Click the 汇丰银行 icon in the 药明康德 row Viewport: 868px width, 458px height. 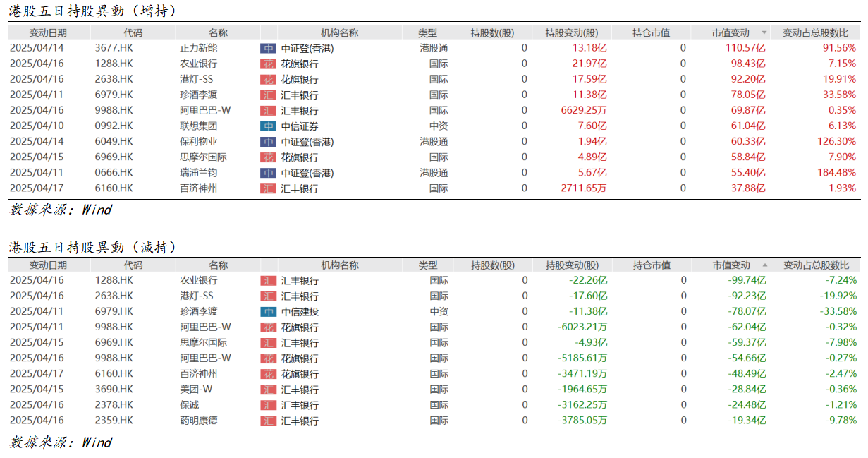click(x=269, y=420)
